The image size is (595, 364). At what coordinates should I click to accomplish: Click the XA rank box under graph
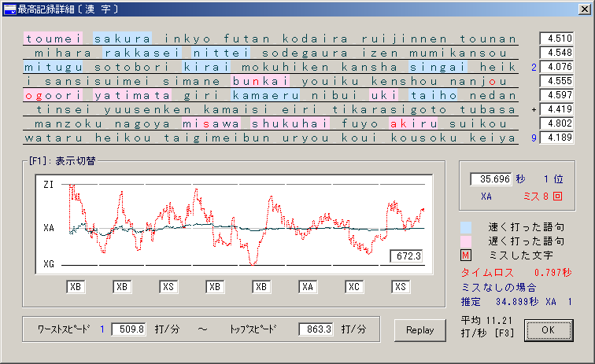308,287
